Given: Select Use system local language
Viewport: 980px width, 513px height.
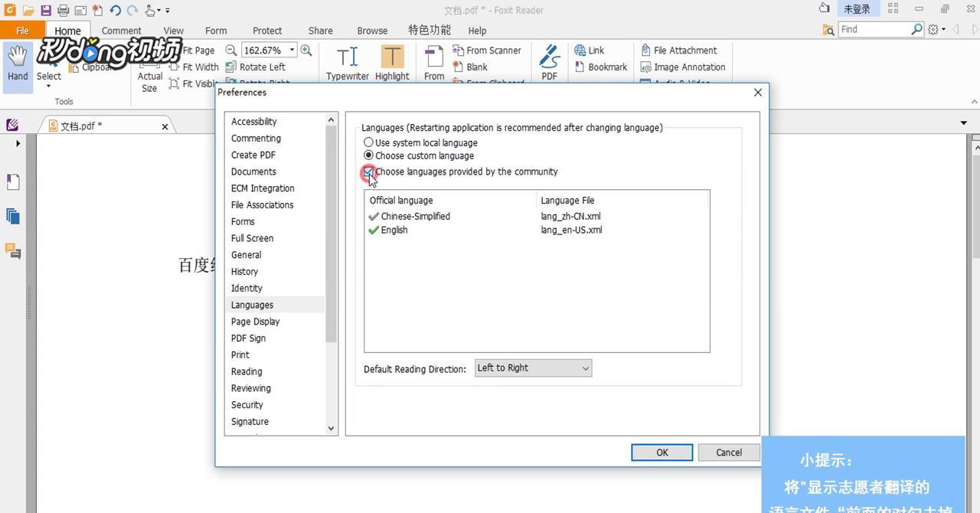Looking at the screenshot, I should click(420, 142).
